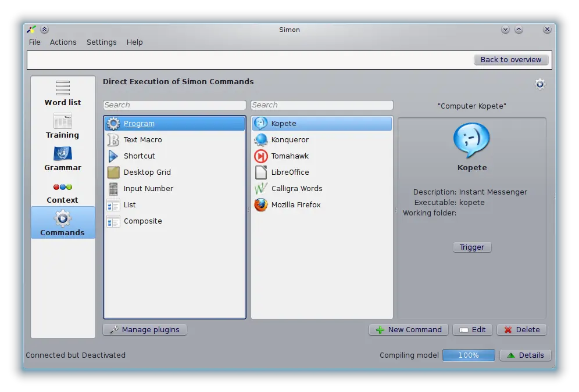Viewport: 579px width, 392px height.
Task: Open the Context section
Action: pyautogui.click(x=63, y=190)
